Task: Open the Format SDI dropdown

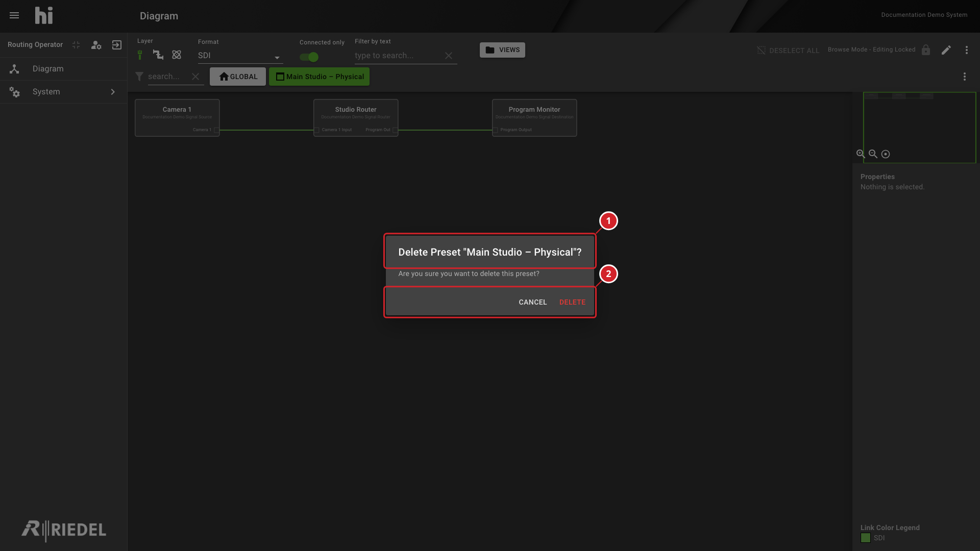Action: [240, 56]
